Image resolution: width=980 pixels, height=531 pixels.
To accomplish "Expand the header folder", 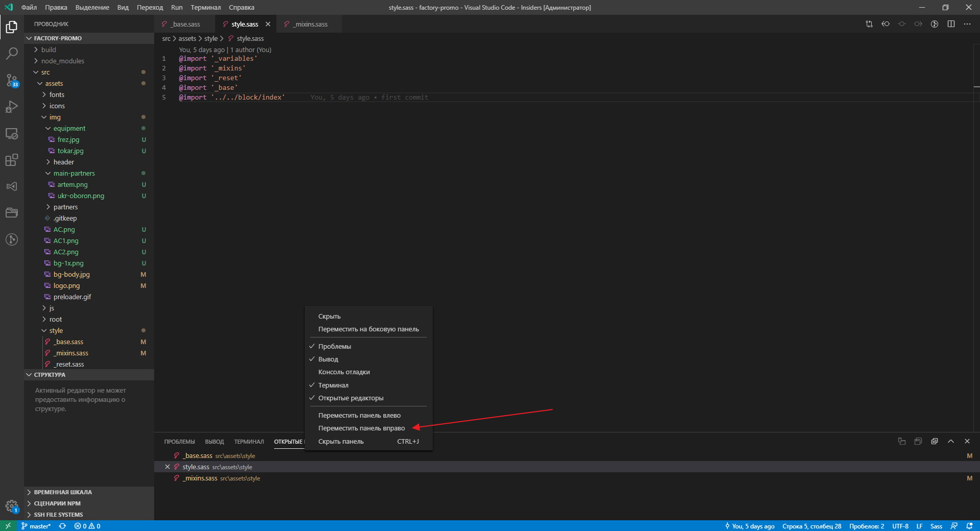I will click(x=89, y=162).
